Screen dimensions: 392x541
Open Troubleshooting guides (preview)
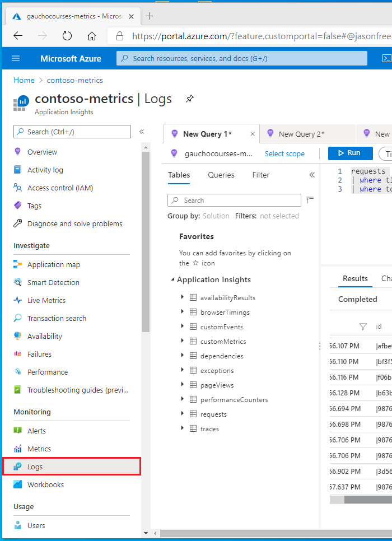(x=78, y=390)
